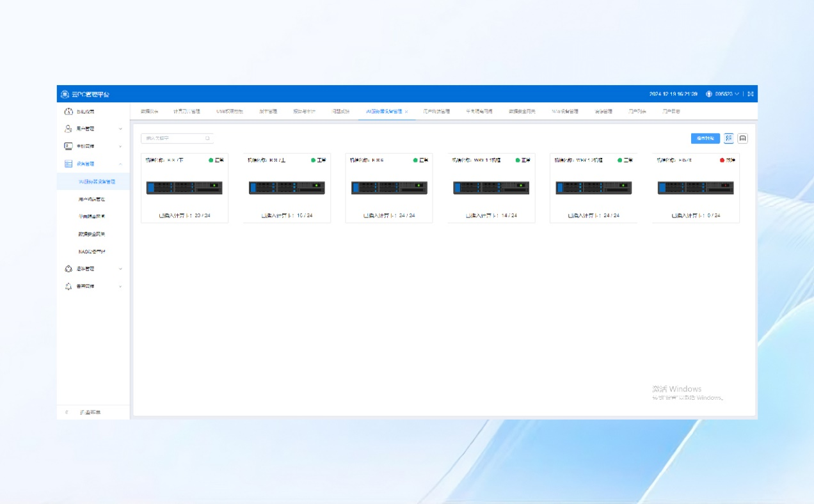Image resolution: width=814 pixels, height=504 pixels.
Task: Click the blue button beside view toggles
Action: click(705, 138)
